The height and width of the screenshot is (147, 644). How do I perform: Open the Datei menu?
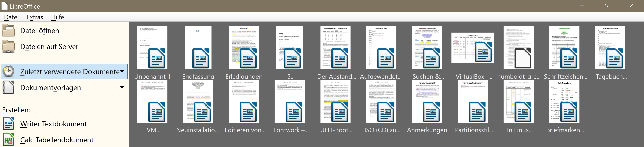point(12,17)
